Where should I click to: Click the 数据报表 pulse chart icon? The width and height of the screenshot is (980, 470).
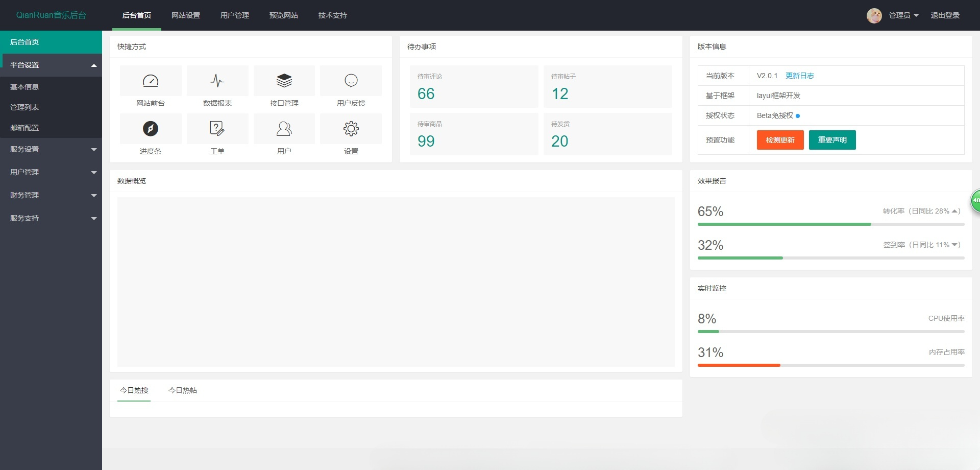tap(217, 81)
